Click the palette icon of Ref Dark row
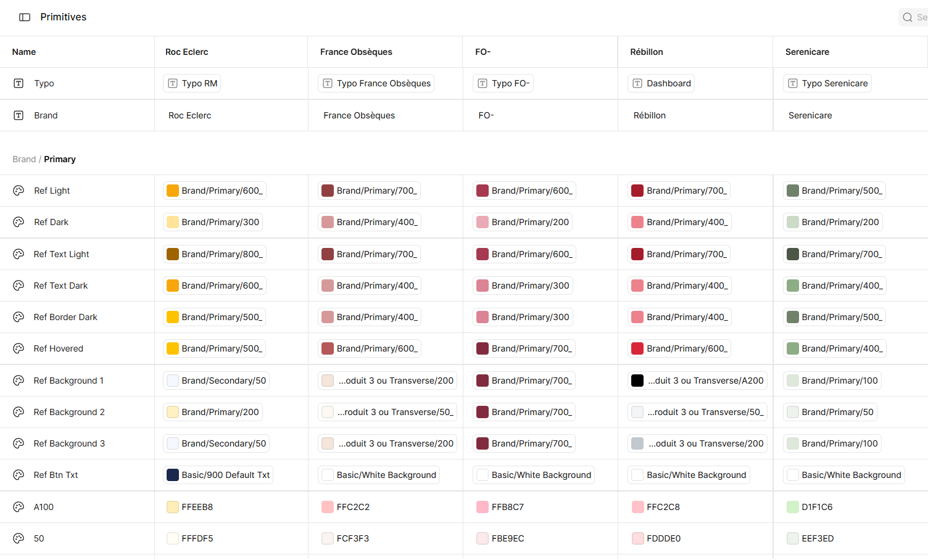Image resolution: width=928 pixels, height=560 pixels. click(19, 222)
